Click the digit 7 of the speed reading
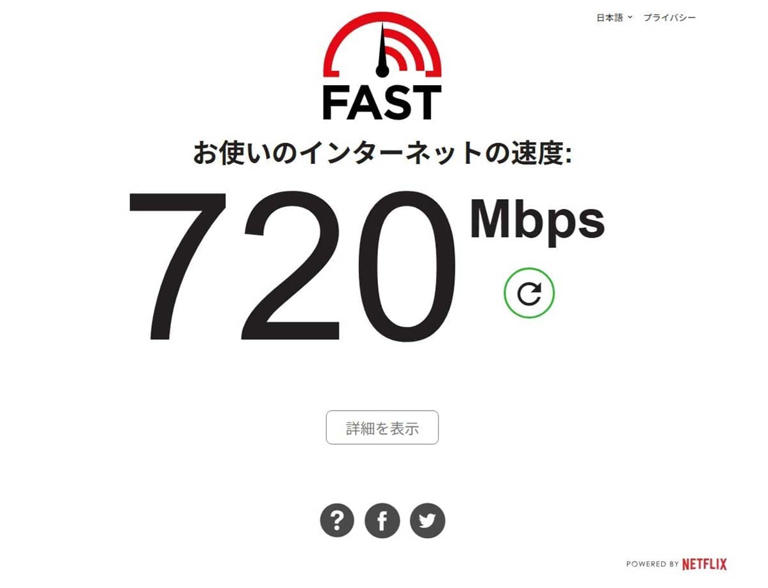Screen dimensions: 768x588 click(177, 266)
